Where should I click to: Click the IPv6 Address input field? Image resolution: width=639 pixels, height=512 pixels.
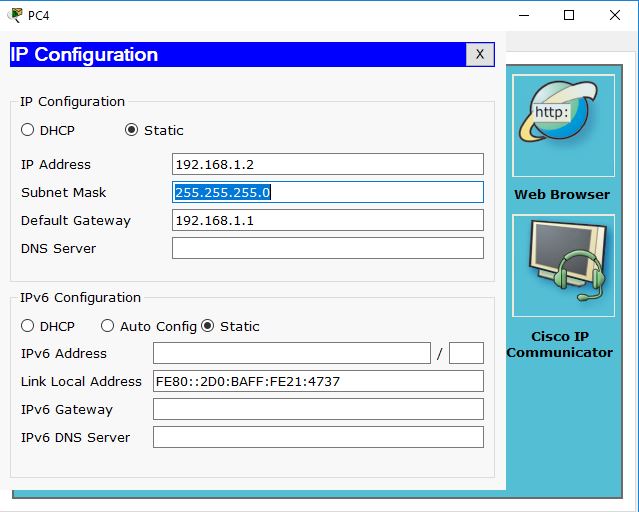292,353
